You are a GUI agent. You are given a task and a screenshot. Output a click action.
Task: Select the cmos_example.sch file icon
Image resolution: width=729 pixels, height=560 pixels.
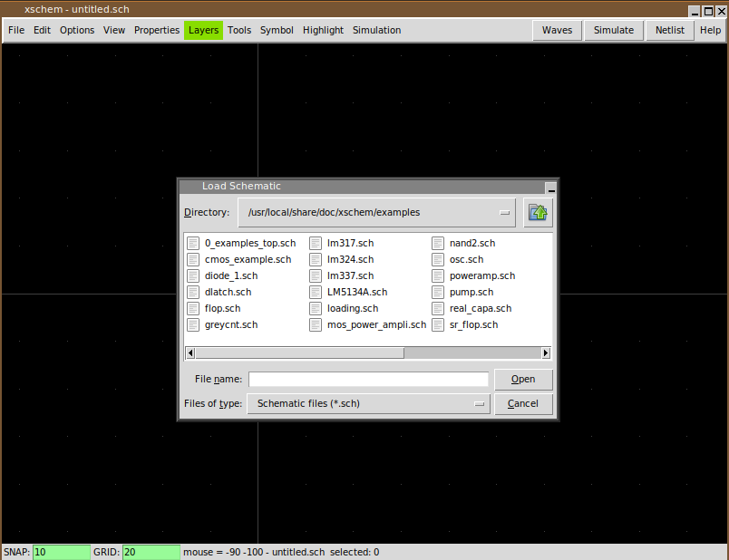point(193,259)
